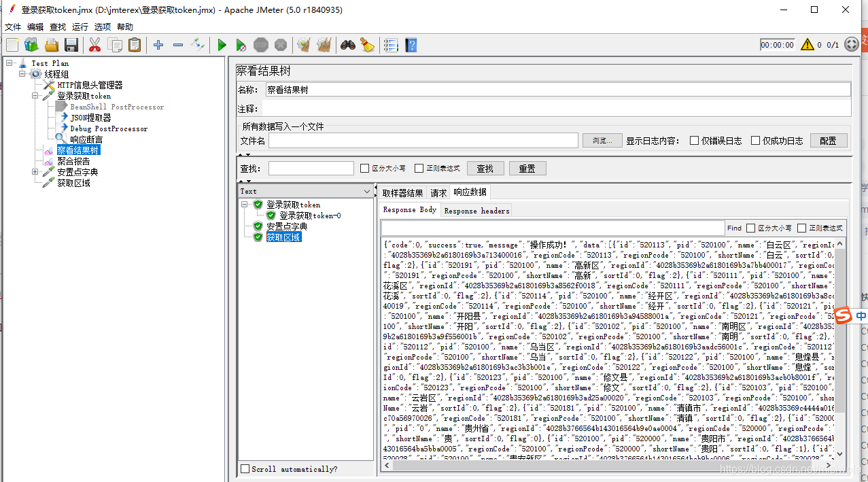Copy the selected element via toolbar

point(116,45)
